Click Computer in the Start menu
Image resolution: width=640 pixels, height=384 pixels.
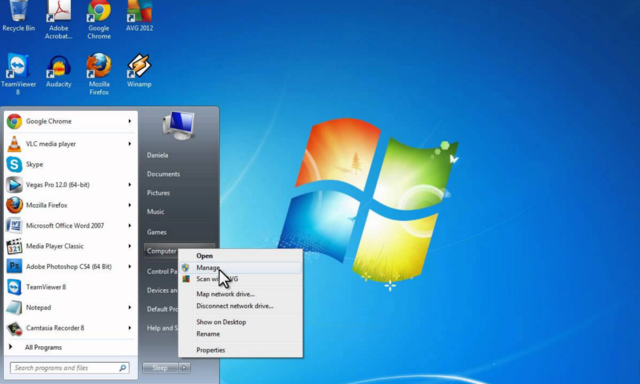tap(161, 251)
